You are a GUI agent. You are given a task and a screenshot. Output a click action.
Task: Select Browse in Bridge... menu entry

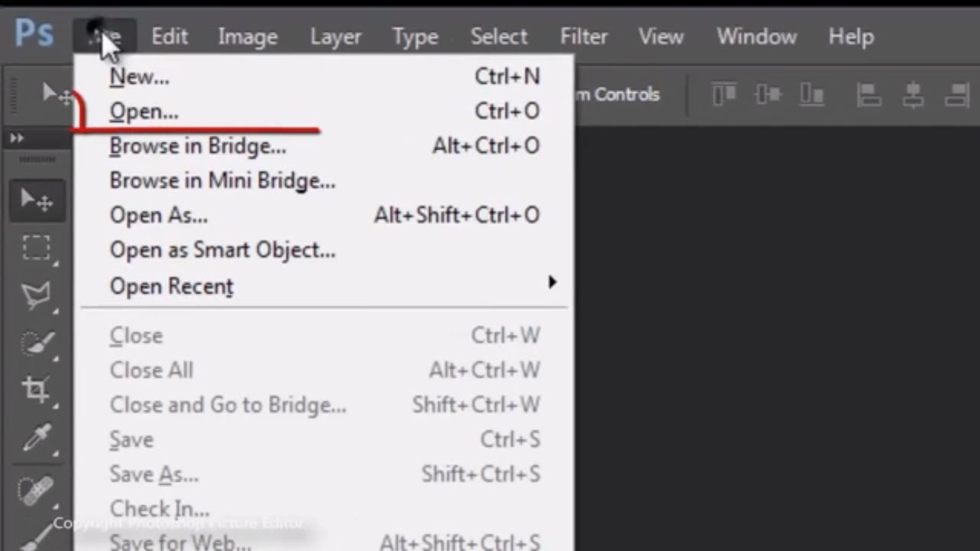coord(198,146)
